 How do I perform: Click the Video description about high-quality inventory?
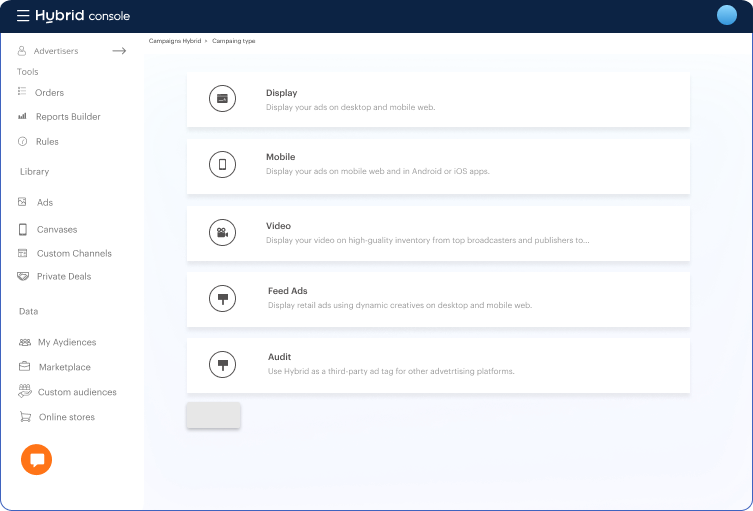[x=427, y=240]
